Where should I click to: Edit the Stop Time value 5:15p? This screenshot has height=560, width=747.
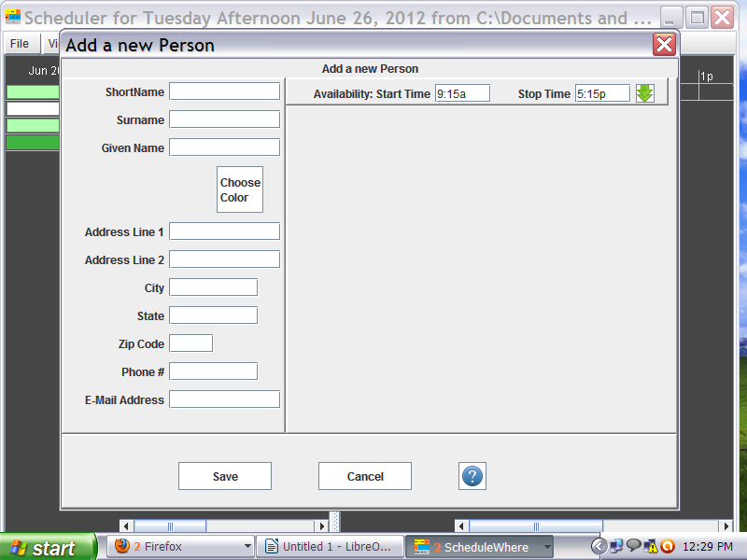click(602, 93)
